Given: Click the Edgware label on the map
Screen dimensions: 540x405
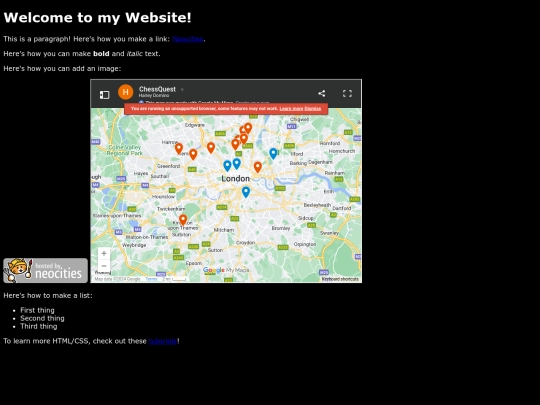Looking at the screenshot, I should [x=195, y=125].
